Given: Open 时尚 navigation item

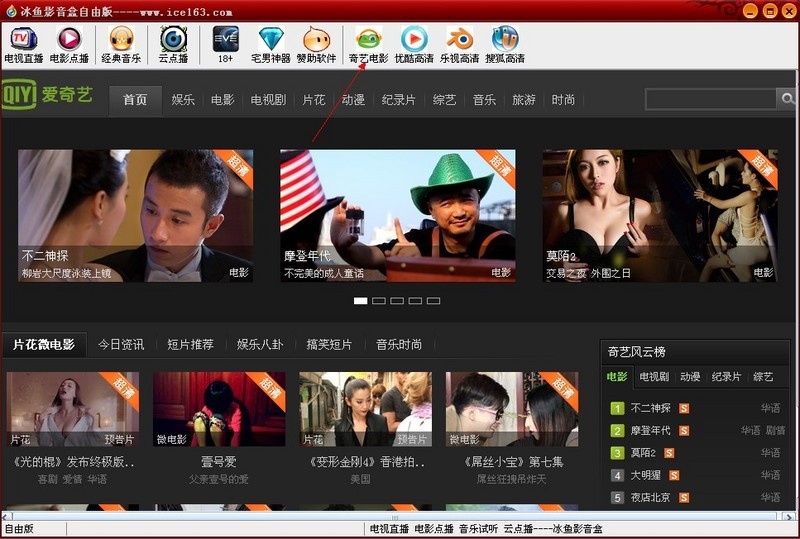Looking at the screenshot, I should pos(563,100).
